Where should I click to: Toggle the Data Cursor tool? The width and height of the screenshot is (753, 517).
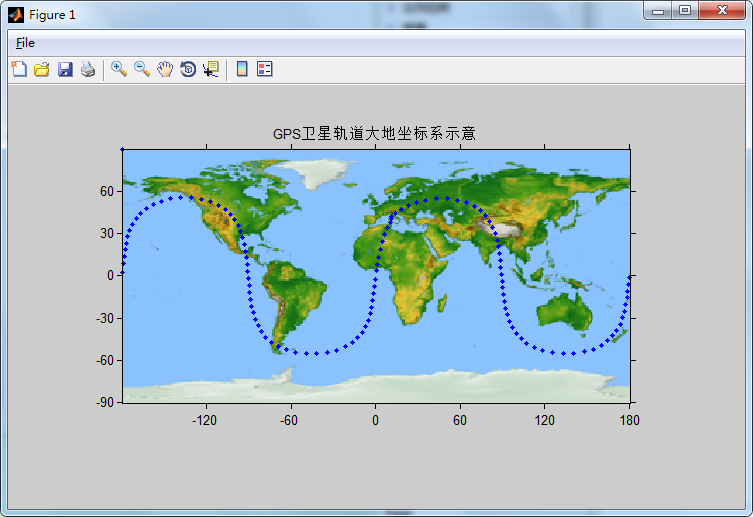[211, 69]
